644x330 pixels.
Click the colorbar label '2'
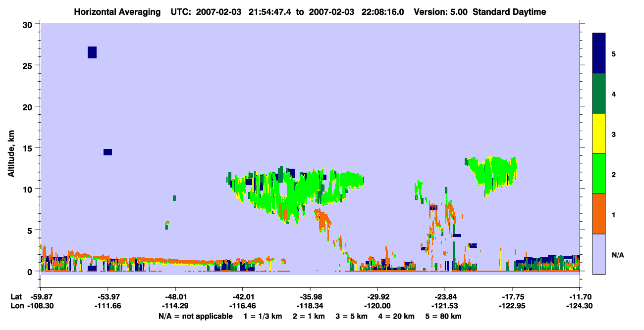pyautogui.click(x=613, y=175)
